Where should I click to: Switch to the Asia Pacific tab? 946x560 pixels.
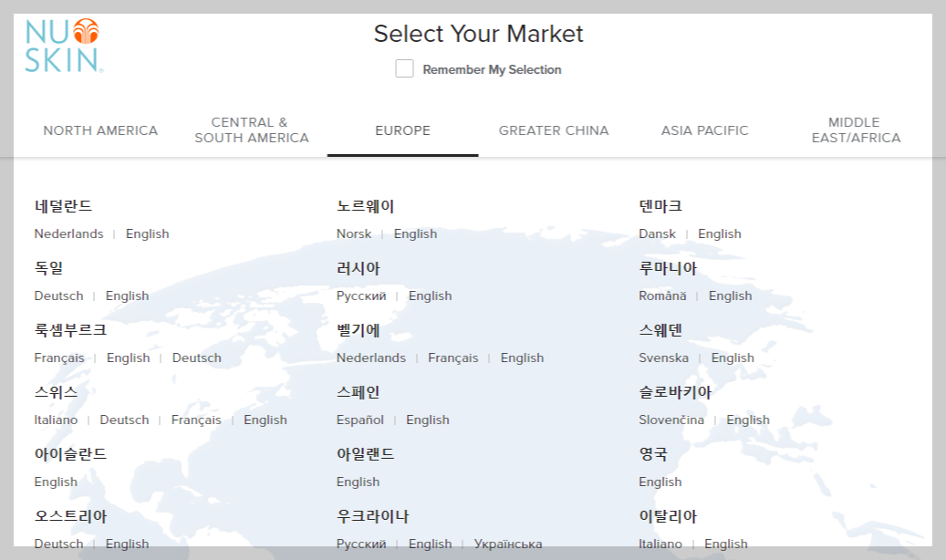pyautogui.click(x=704, y=130)
